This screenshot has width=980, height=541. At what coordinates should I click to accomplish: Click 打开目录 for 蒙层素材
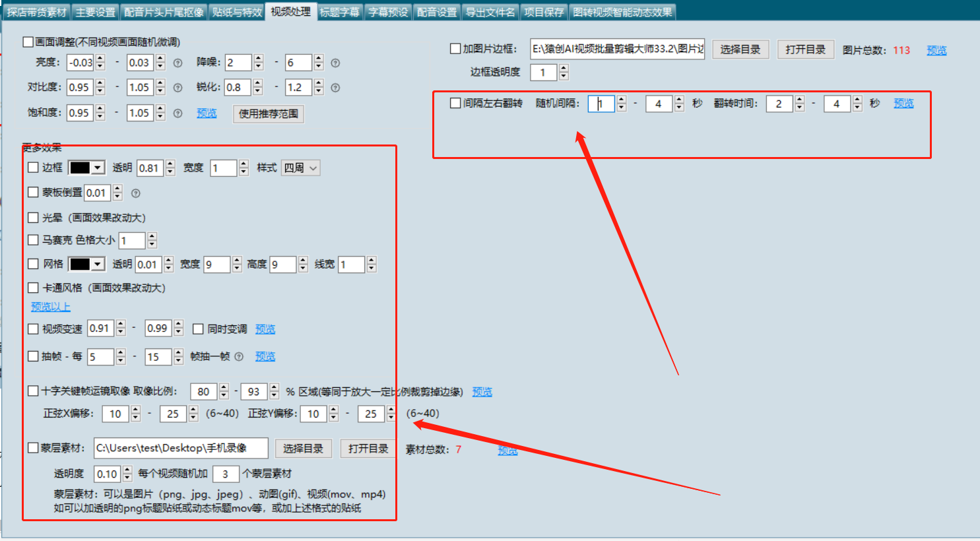tap(368, 449)
